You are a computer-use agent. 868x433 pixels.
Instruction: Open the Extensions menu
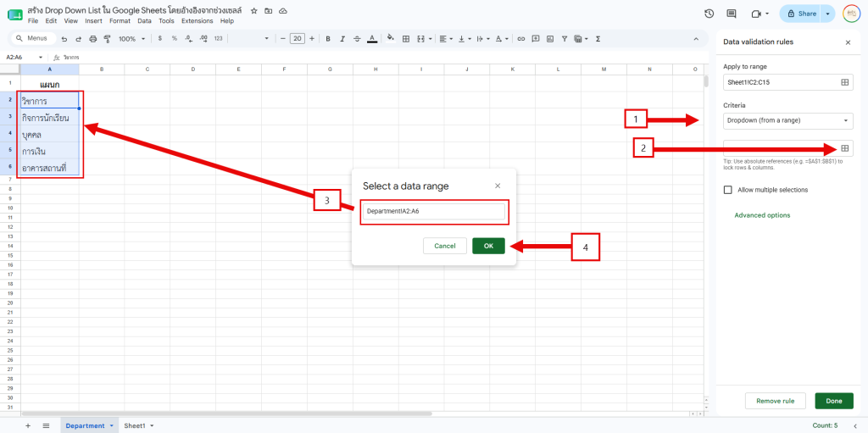(197, 21)
